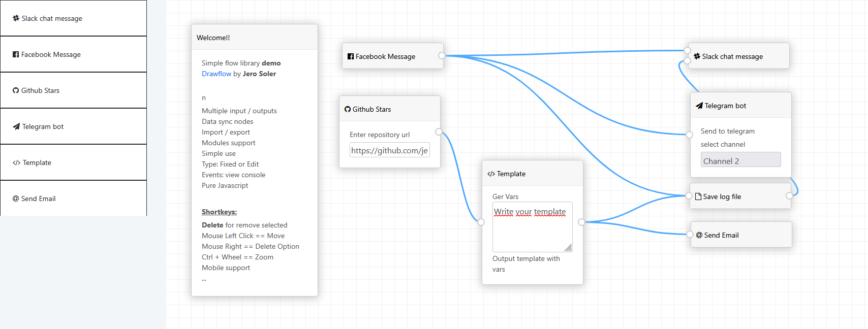Click 'Multiple input / outputs' text line
Image resolution: width=868 pixels, height=329 pixels.
239,111
